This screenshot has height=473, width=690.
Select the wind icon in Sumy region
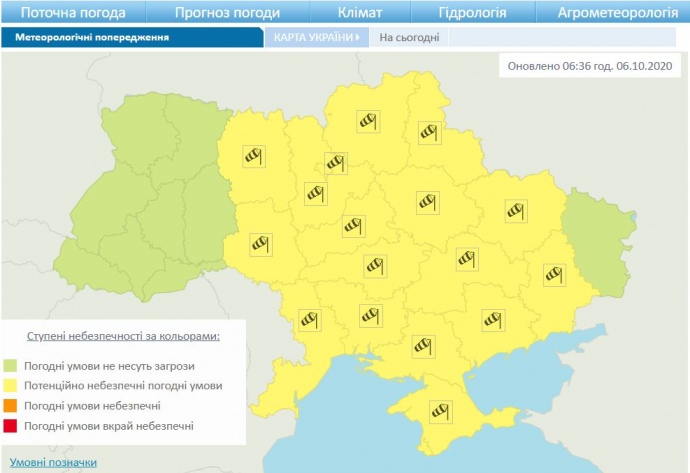coord(430,132)
